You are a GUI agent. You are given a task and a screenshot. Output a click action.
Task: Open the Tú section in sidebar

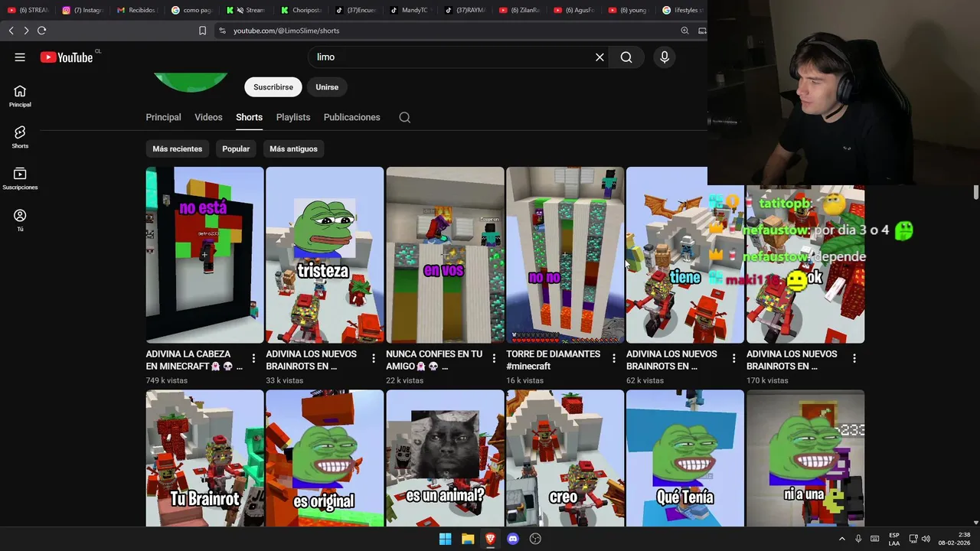20,220
